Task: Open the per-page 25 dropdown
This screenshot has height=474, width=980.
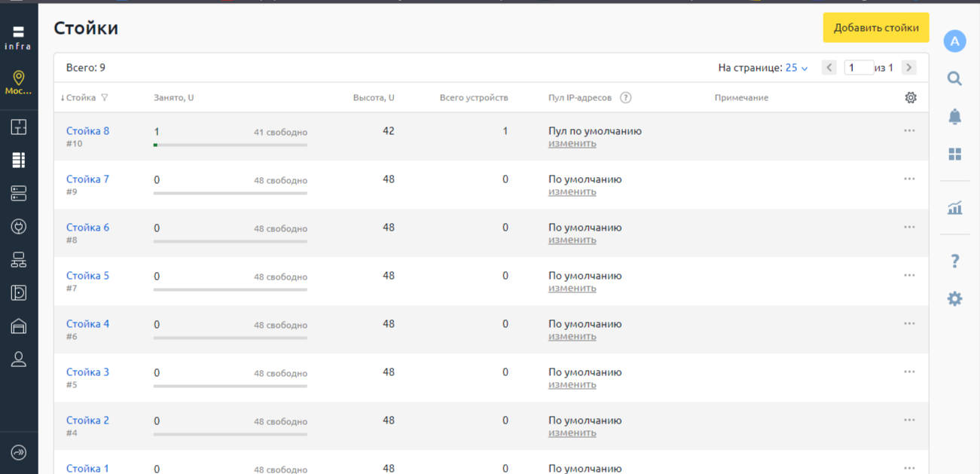Action: [796, 68]
